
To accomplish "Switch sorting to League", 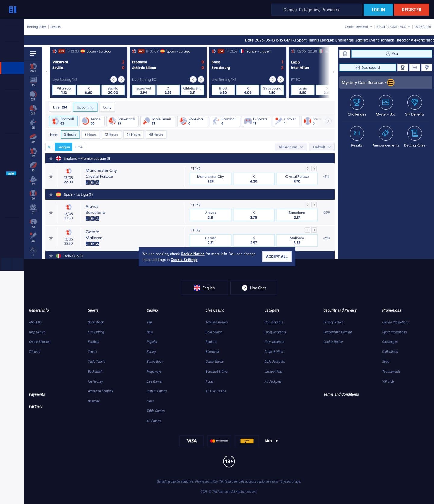I will (x=64, y=147).
